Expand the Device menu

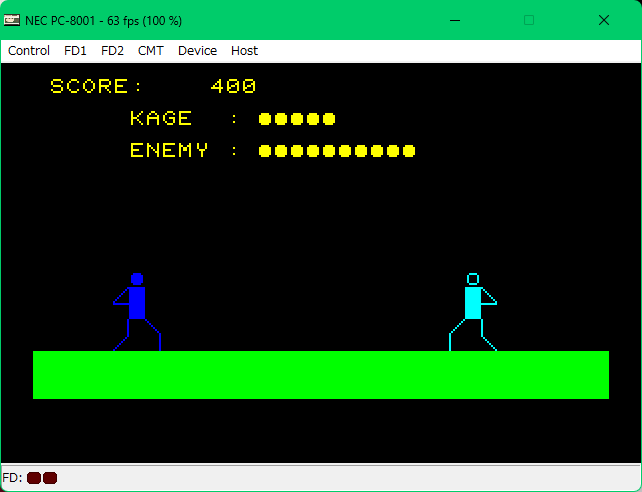click(x=197, y=50)
